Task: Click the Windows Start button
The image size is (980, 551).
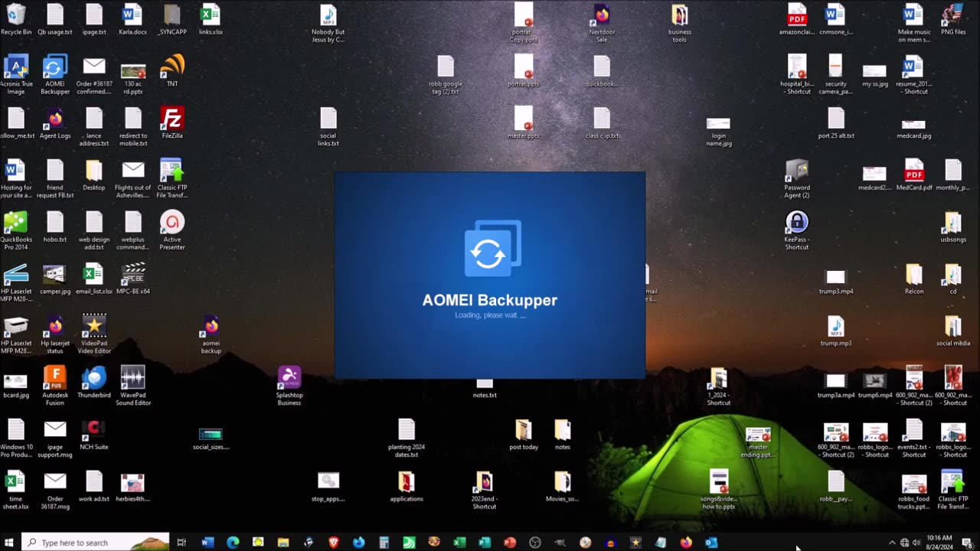Action: pyautogui.click(x=10, y=543)
